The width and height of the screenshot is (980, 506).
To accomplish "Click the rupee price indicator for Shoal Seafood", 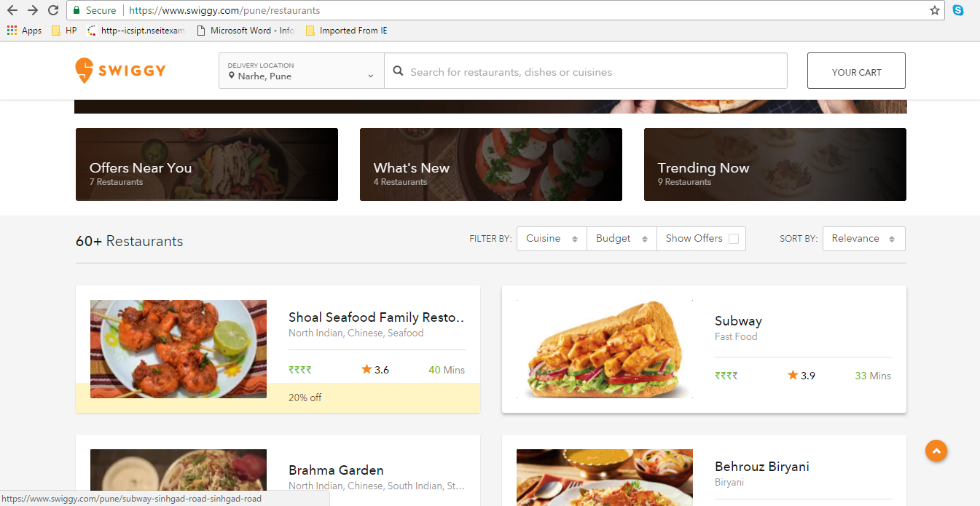I will click(x=299, y=370).
